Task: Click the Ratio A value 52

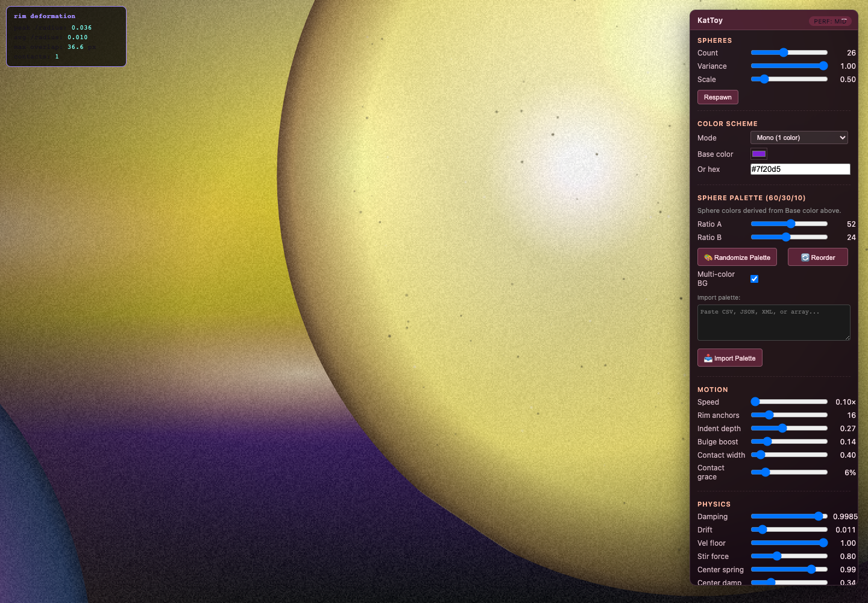Action: (851, 224)
